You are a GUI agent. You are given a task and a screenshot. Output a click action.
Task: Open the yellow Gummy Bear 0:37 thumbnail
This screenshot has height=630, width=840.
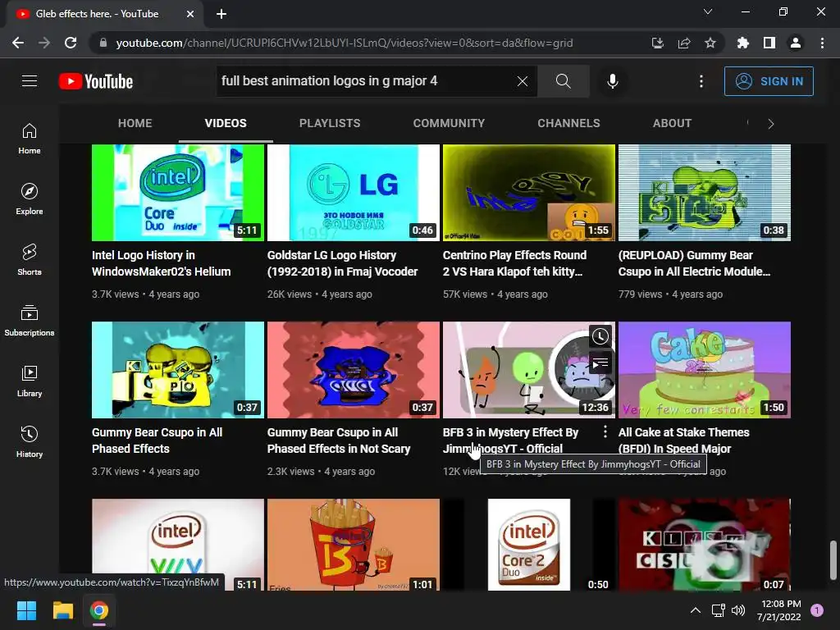pos(178,370)
